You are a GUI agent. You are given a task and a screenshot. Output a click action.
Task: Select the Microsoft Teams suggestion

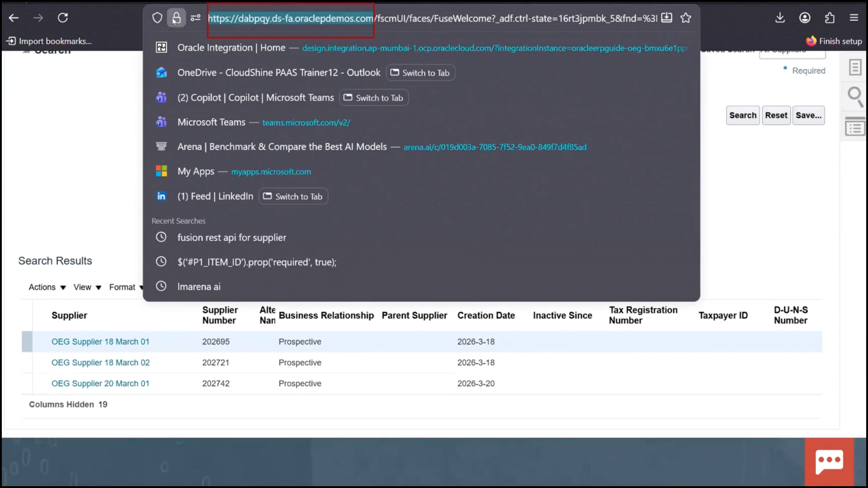[x=421, y=122]
